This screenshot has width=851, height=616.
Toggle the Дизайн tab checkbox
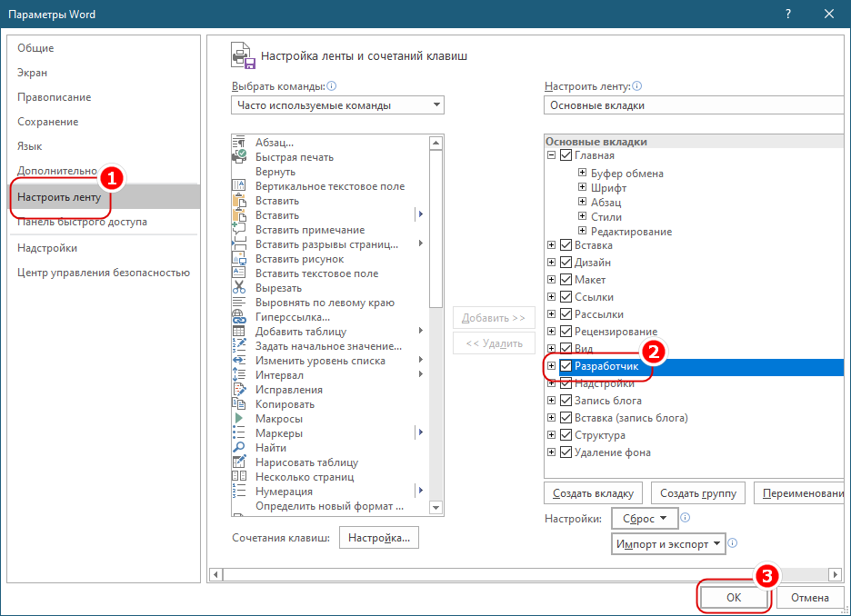pos(566,263)
